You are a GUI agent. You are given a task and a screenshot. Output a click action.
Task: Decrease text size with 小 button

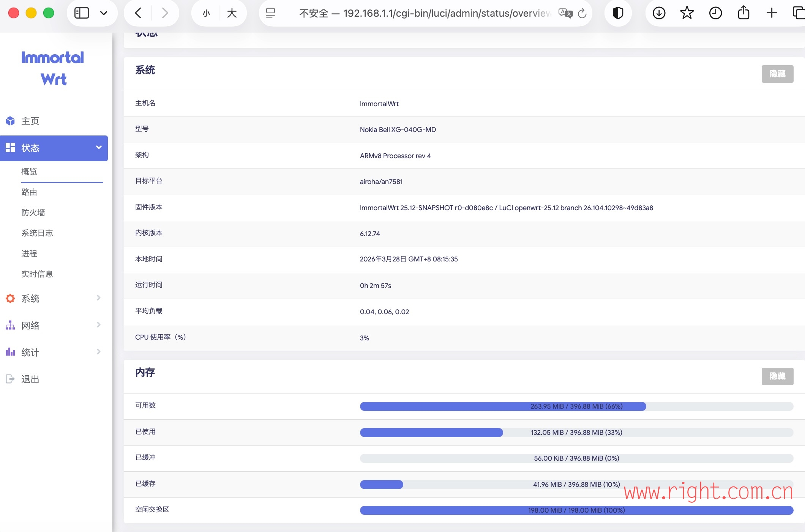(x=206, y=13)
